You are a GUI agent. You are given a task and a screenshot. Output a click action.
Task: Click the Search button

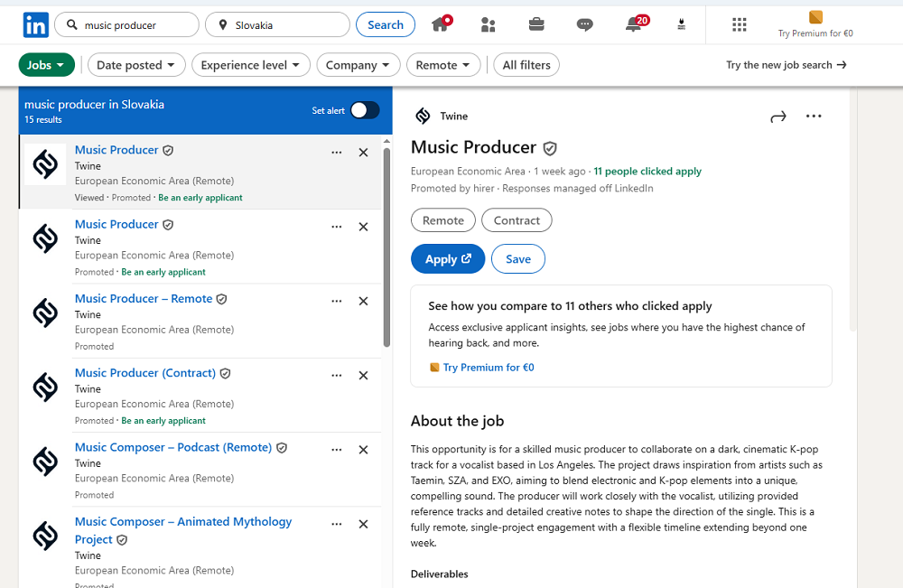coord(386,24)
